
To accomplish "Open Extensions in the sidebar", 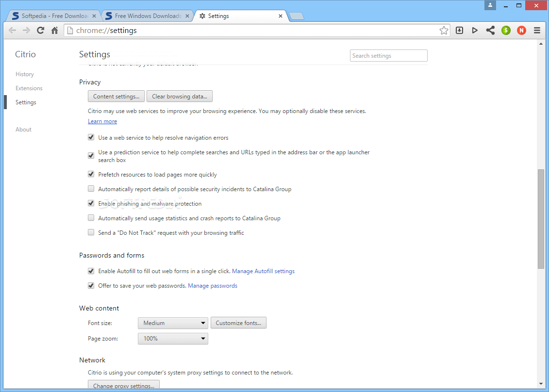I will click(x=29, y=88).
